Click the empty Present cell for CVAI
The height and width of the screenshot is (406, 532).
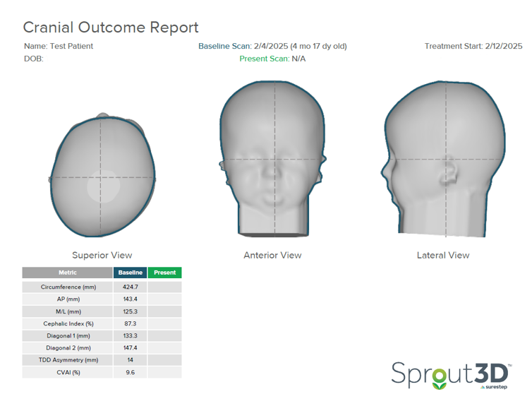(164, 372)
